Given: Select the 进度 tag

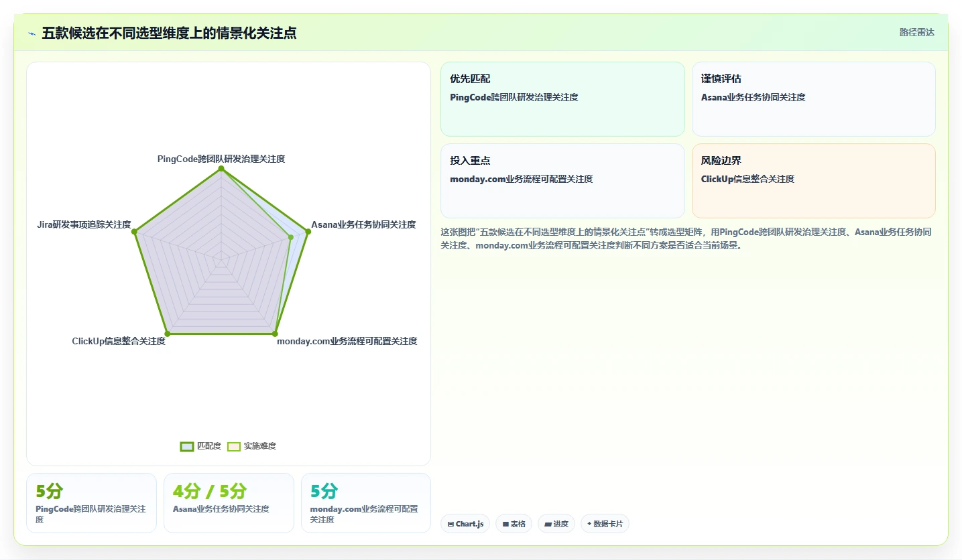Looking at the screenshot, I should (x=556, y=524).
